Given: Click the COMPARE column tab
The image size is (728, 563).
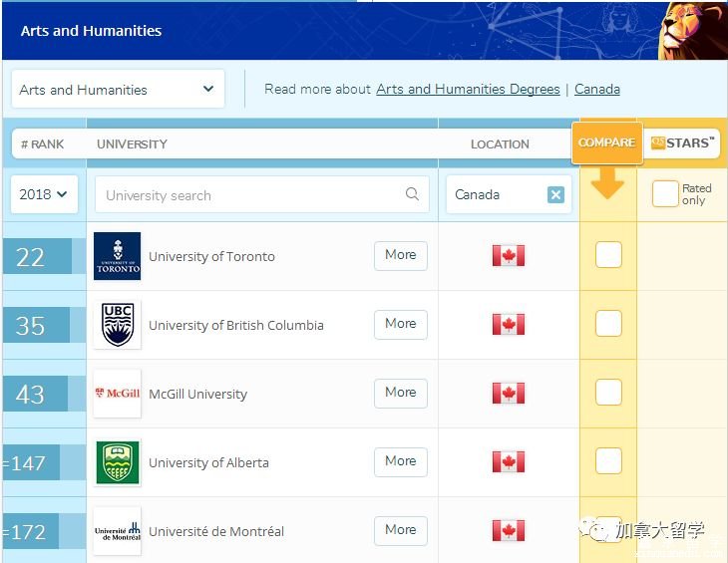Looking at the screenshot, I should point(606,142).
